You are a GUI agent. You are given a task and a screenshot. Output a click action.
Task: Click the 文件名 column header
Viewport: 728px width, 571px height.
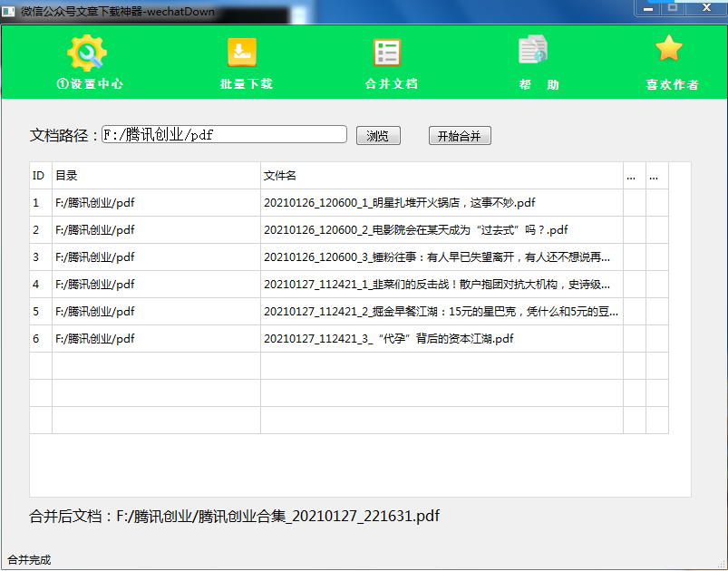click(442, 176)
